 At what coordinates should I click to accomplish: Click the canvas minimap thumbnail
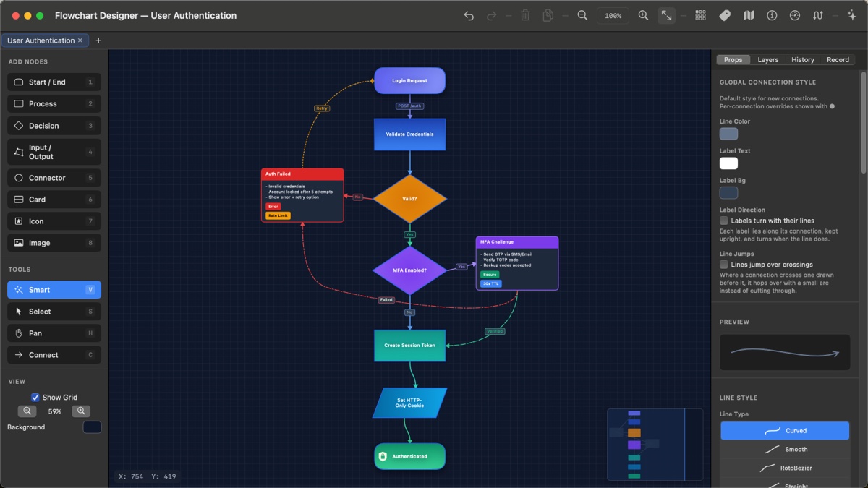point(655,444)
